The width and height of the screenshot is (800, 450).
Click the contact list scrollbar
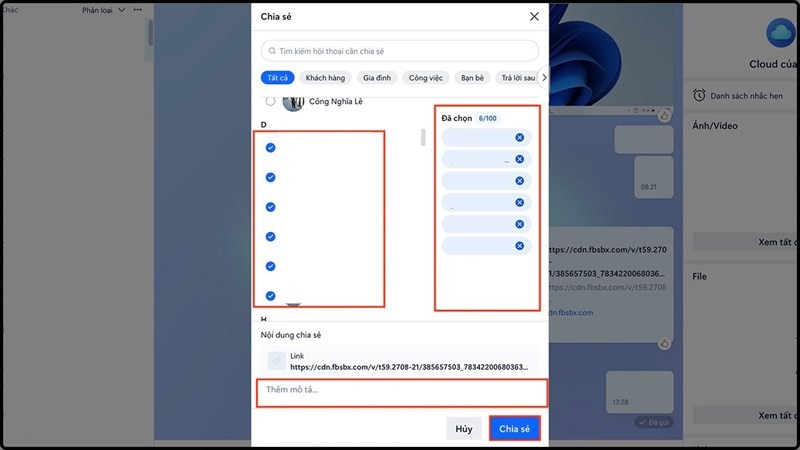click(423, 137)
